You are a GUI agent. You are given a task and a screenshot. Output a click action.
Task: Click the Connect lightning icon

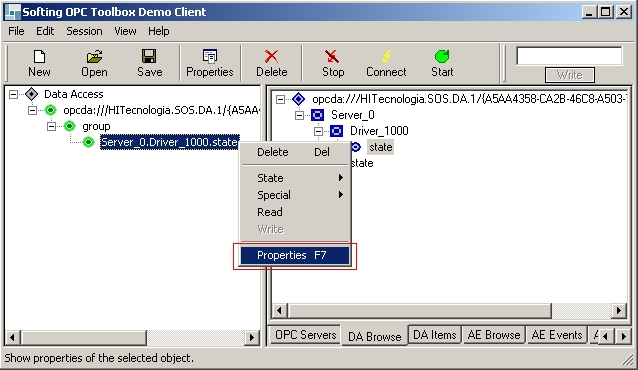pos(386,57)
